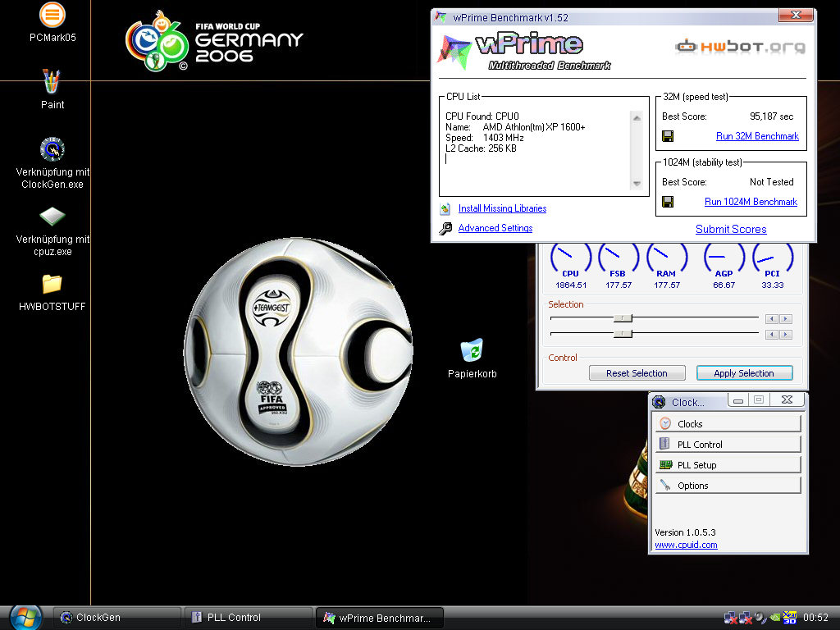Select the cpuz.exe shortcut icon
840x630 pixels.
(52, 217)
